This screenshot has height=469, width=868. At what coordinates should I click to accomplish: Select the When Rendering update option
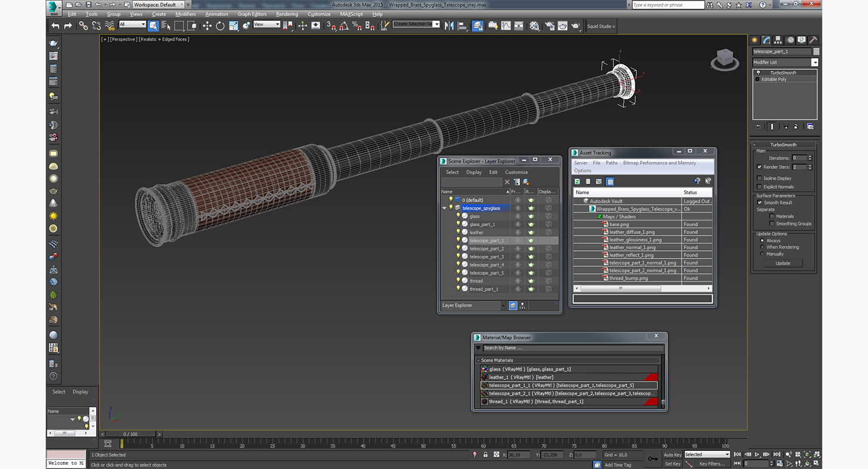click(x=762, y=247)
